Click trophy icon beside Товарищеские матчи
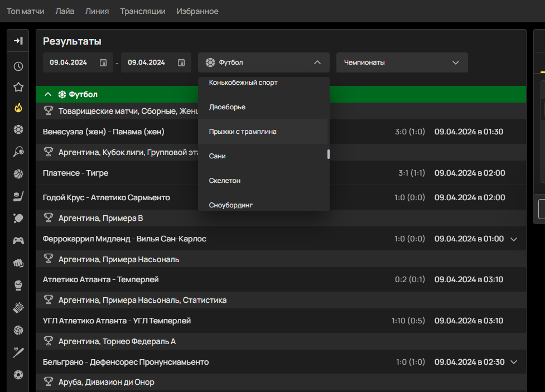Screen dimensions: 545x392 pyautogui.click(x=49, y=111)
